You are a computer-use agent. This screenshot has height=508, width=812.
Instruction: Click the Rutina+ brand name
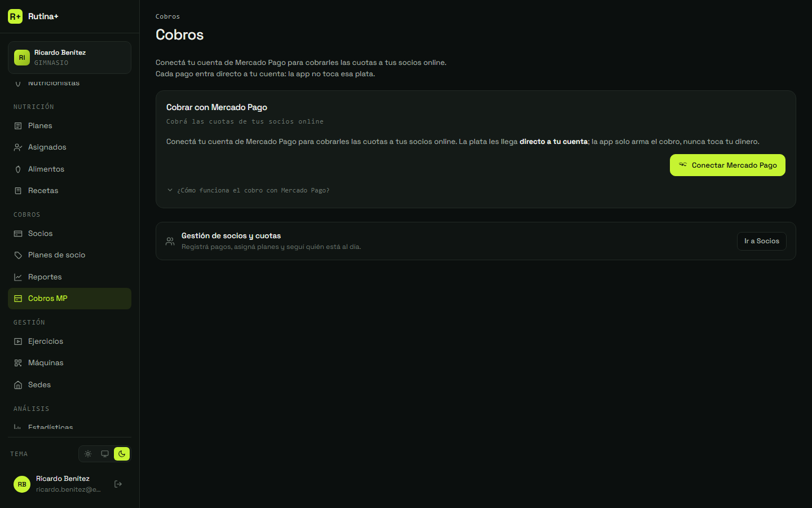[x=43, y=16]
